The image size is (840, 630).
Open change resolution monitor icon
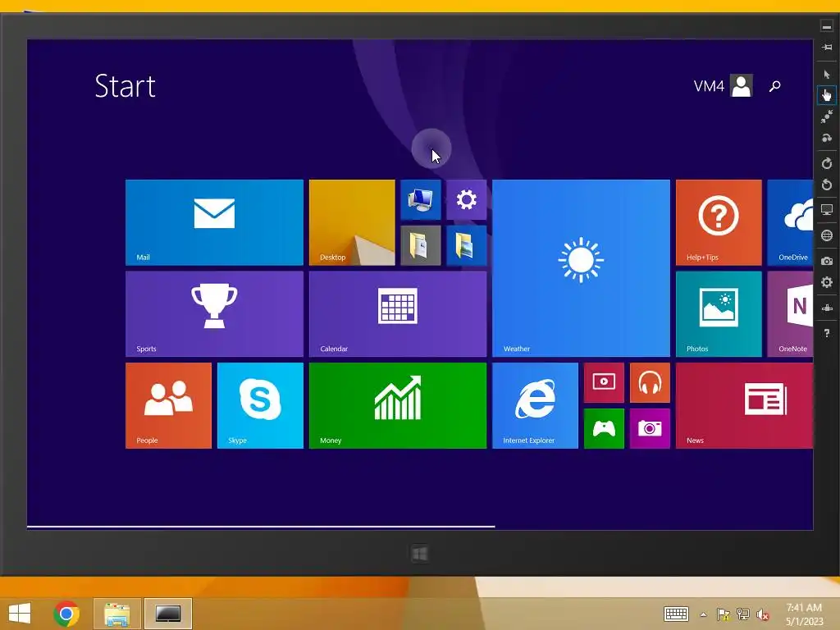[x=827, y=209]
